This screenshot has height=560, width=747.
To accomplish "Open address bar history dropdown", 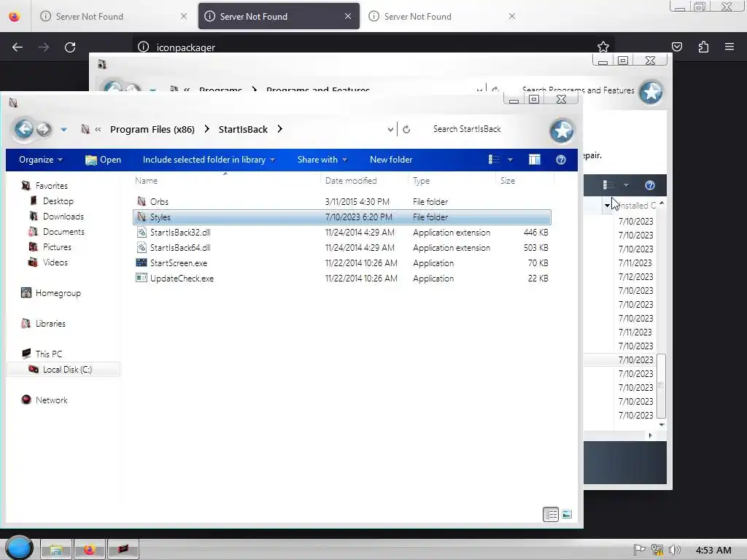I will (x=390, y=129).
